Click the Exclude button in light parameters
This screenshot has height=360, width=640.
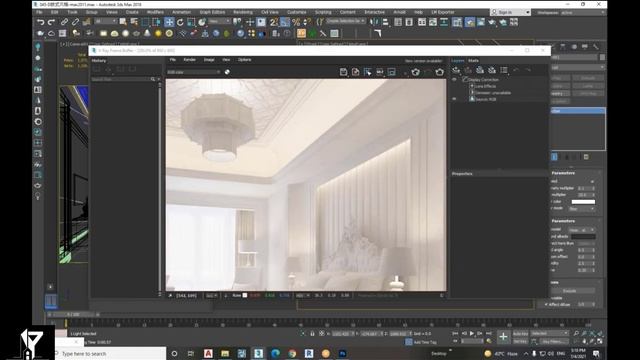(569, 291)
